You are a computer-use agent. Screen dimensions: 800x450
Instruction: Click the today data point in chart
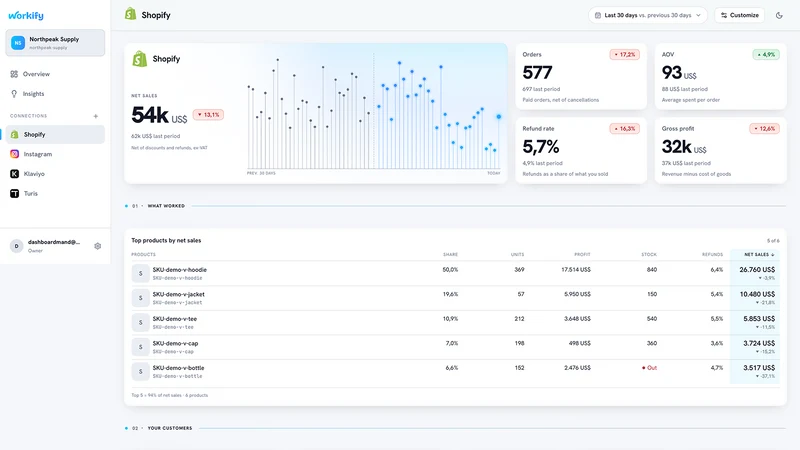point(498,117)
